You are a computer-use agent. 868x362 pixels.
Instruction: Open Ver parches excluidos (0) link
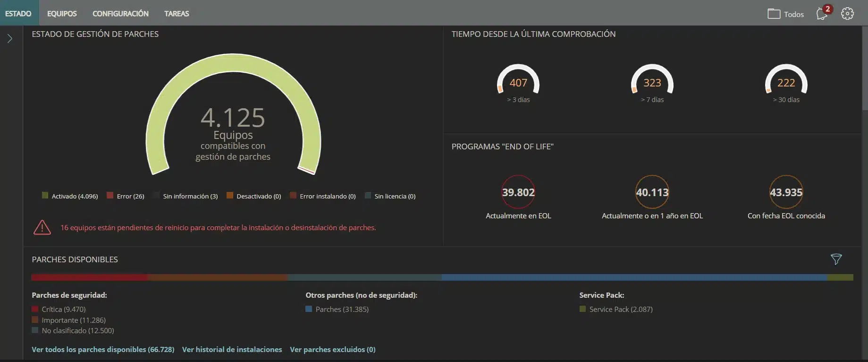pyautogui.click(x=333, y=350)
